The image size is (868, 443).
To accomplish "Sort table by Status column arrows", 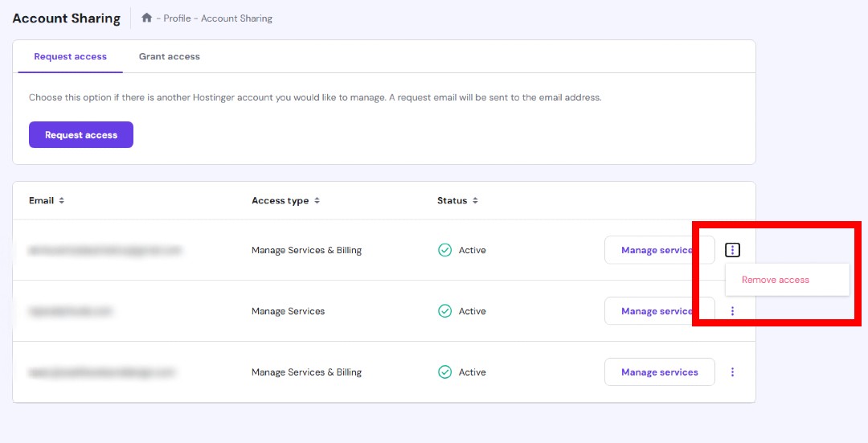I will tap(475, 200).
